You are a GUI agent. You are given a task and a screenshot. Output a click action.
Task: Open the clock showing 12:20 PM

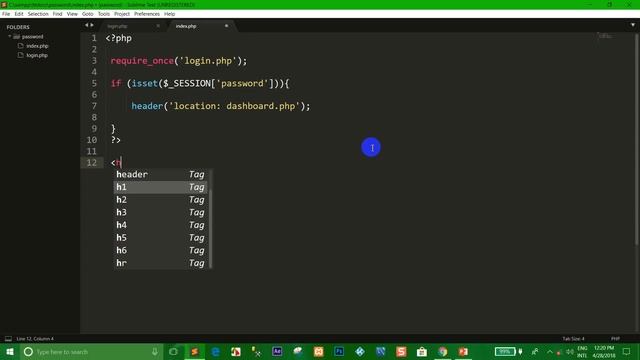[604, 352]
